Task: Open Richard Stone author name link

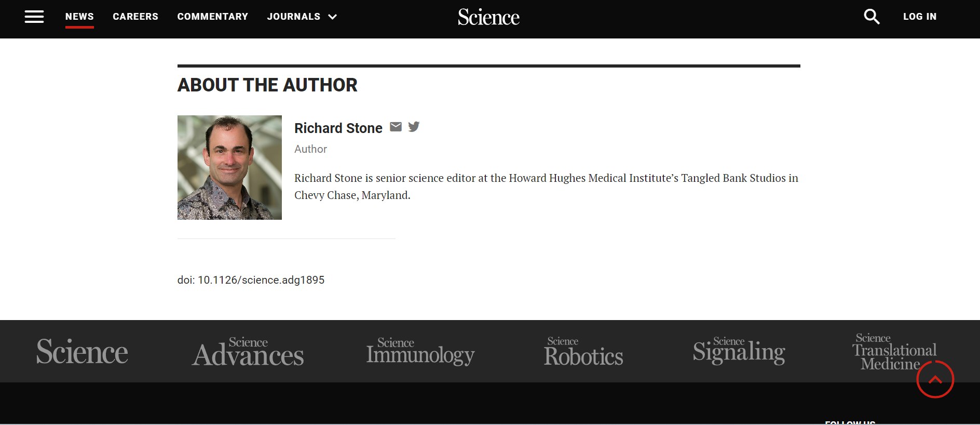Action: point(338,128)
